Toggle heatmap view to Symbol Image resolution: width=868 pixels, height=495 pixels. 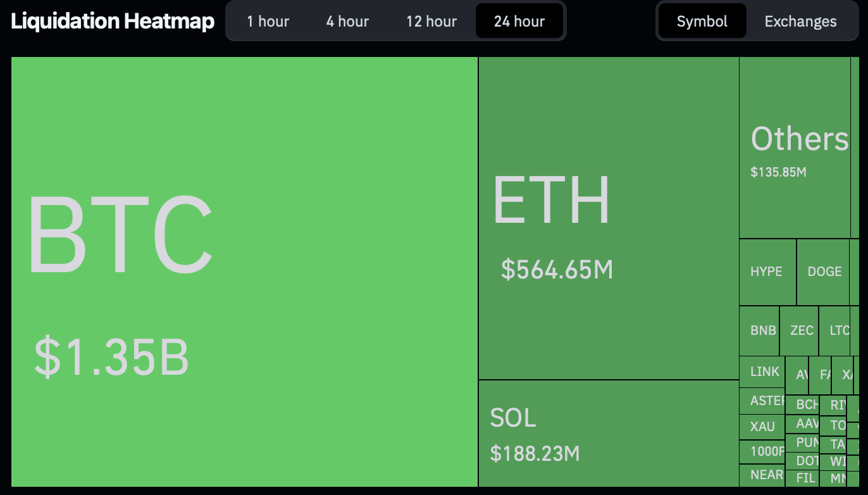pyautogui.click(x=702, y=22)
